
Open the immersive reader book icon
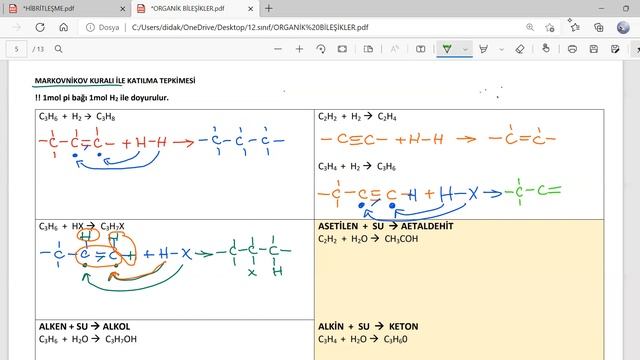pyautogui.click(x=420, y=49)
